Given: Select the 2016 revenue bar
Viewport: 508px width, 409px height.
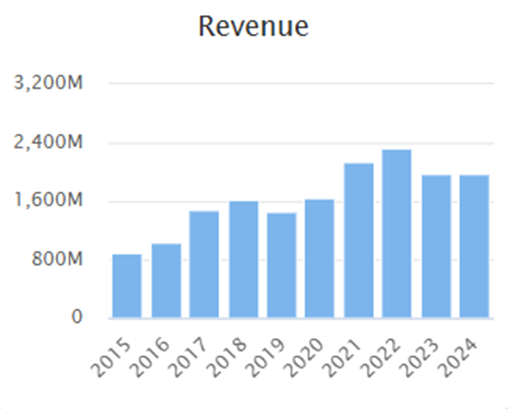Looking at the screenshot, I should [x=166, y=280].
